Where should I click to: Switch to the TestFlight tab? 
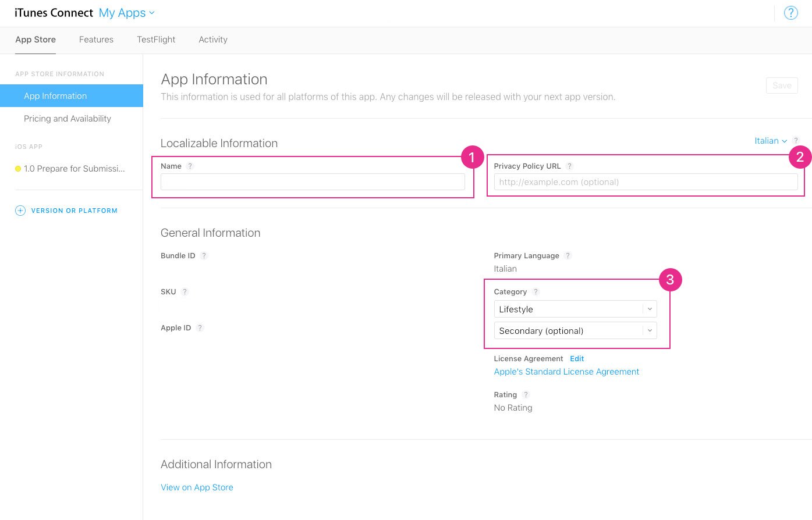156,40
